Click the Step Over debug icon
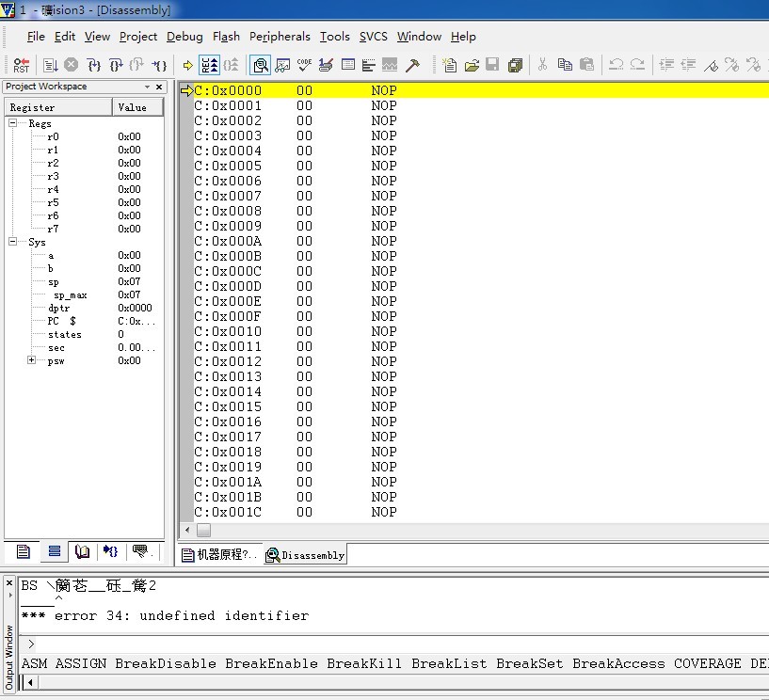Viewport: 769px width, 700px height. (115, 65)
